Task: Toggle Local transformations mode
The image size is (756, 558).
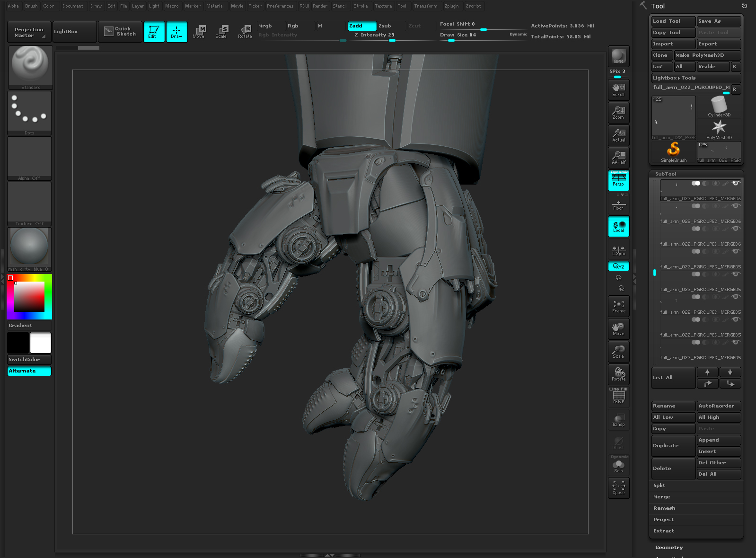Action: pyautogui.click(x=618, y=226)
